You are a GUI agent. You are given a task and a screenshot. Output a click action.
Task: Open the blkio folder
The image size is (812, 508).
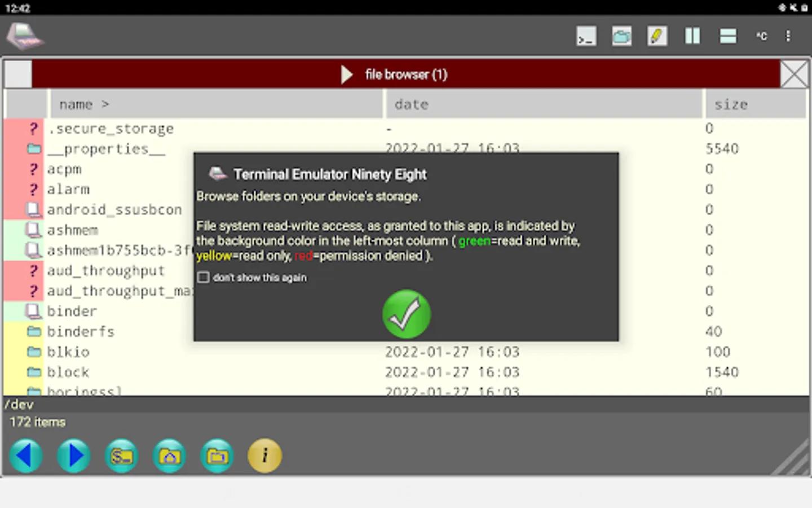point(68,352)
